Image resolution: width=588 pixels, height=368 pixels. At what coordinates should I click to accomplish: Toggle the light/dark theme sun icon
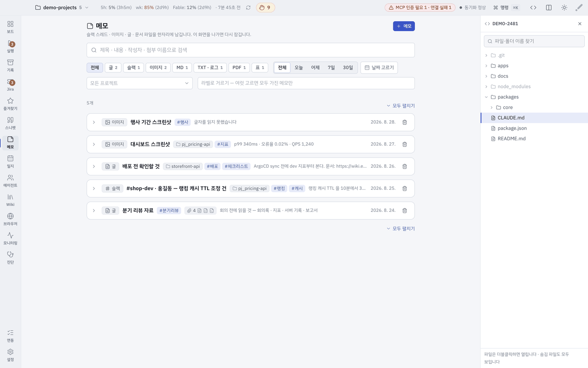tap(564, 8)
